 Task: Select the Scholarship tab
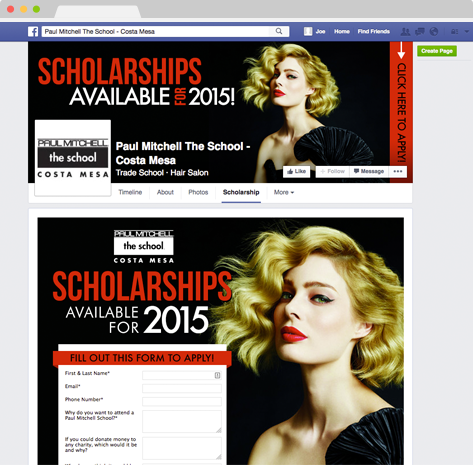pyautogui.click(x=241, y=192)
